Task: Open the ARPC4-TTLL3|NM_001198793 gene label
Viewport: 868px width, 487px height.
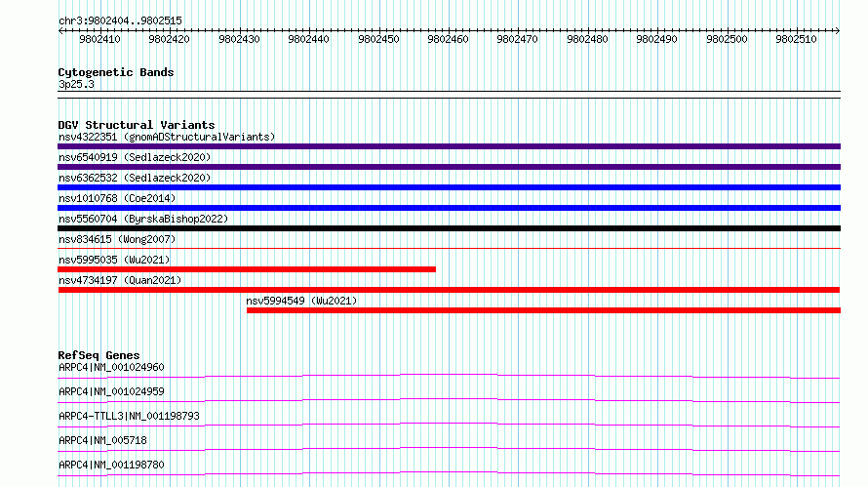Action: coord(129,416)
